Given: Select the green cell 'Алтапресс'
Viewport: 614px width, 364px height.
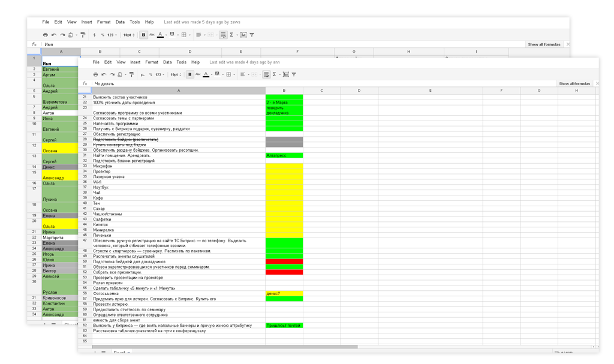Looking at the screenshot, I should click(x=284, y=155).
